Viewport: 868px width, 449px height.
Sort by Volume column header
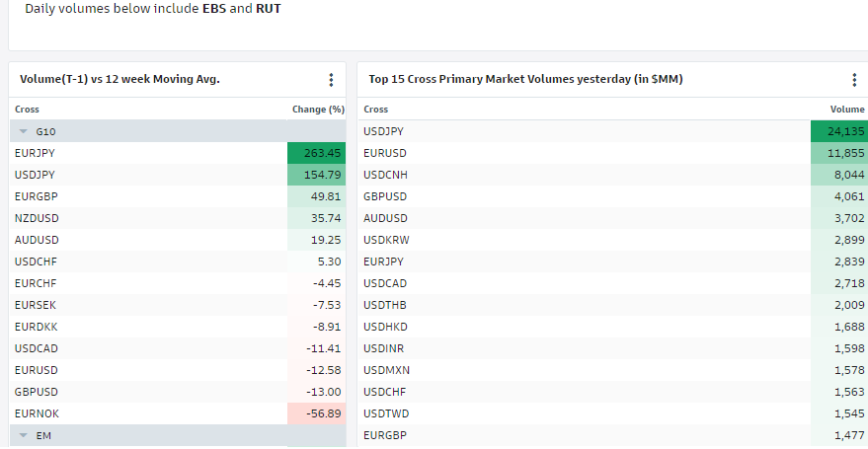click(846, 110)
